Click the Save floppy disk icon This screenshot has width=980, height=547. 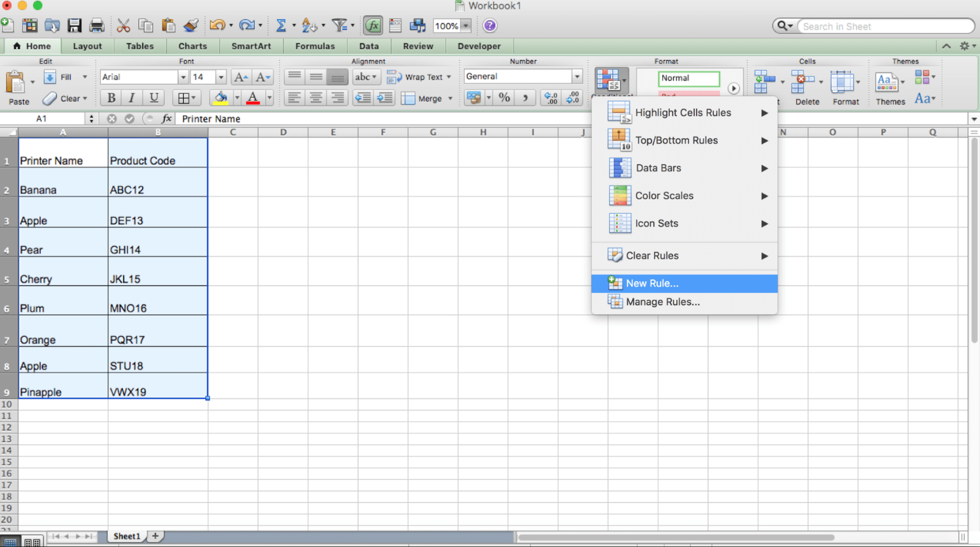coord(74,25)
